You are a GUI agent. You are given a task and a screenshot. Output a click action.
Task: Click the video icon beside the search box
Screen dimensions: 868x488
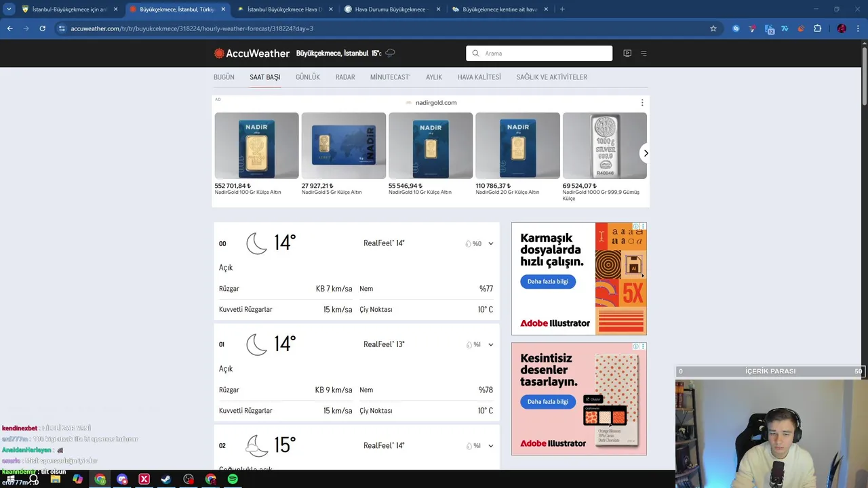(627, 54)
